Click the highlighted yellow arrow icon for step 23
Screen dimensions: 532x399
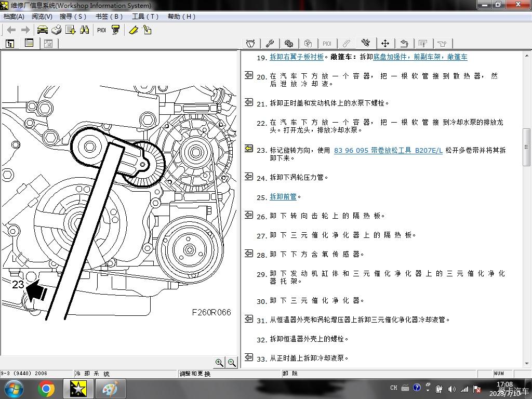pos(249,149)
